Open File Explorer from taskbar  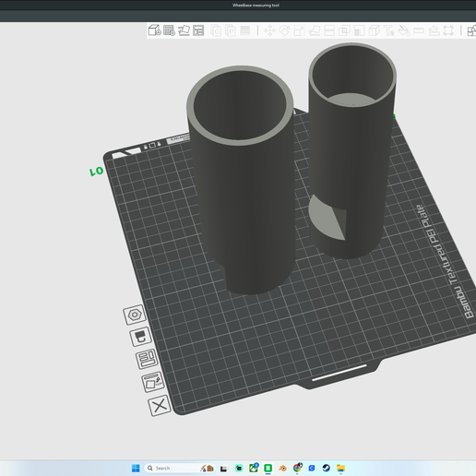tap(340, 468)
